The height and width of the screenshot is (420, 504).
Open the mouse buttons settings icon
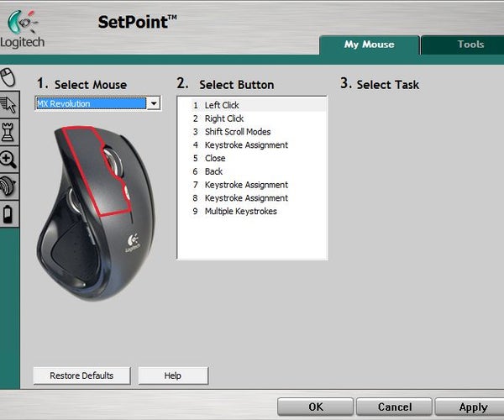pyautogui.click(x=8, y=77)
